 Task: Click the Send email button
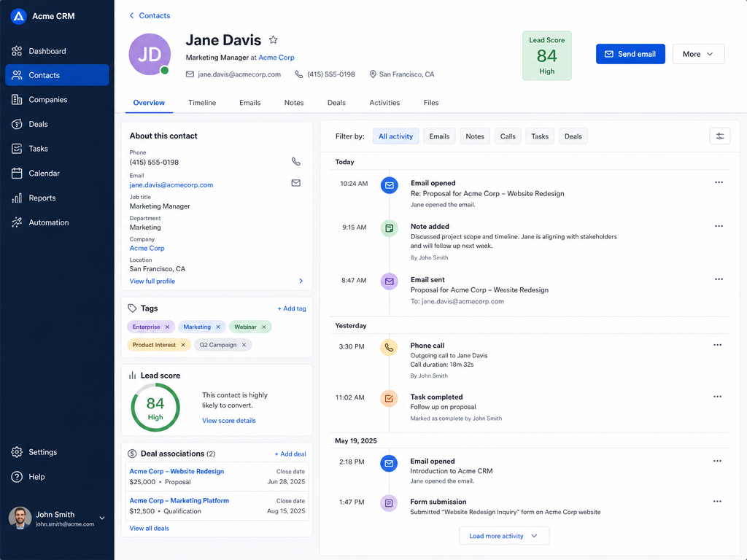[x=630, y=54]
